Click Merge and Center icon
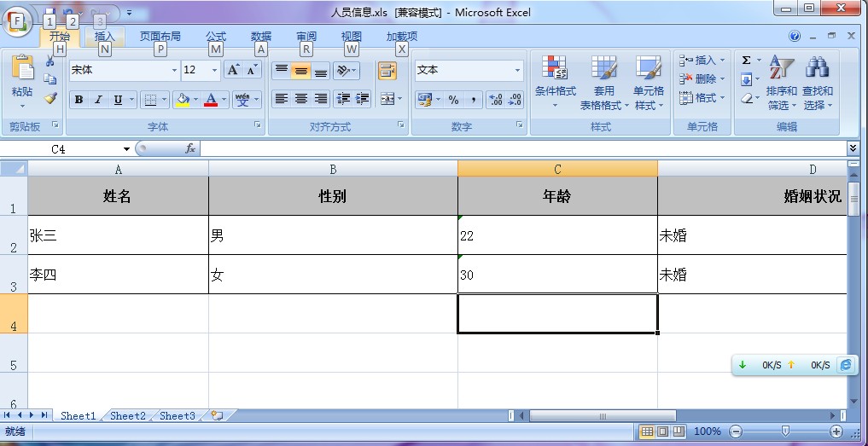 click(387, 99)
